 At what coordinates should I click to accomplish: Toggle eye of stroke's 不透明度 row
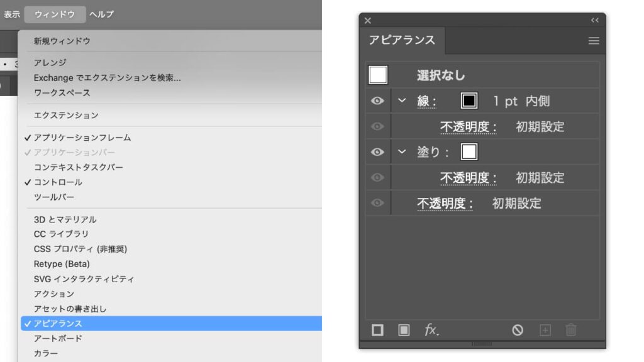[x=377, y=126]
